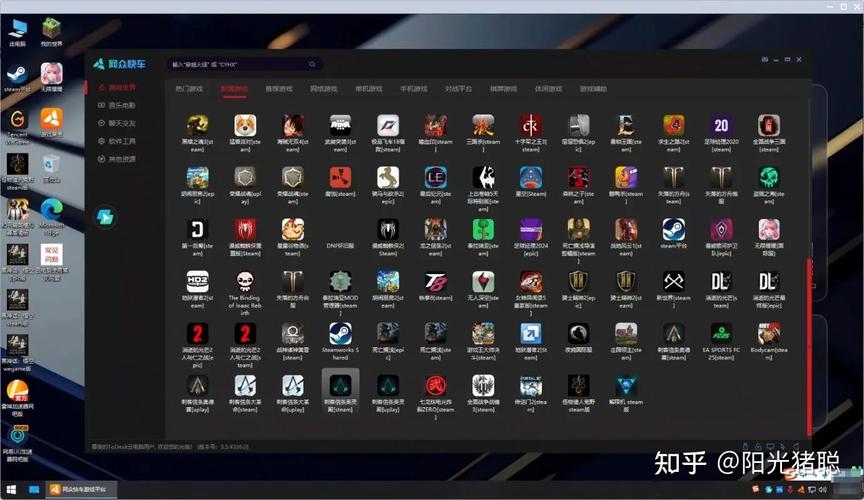The image size is (864, 500).
Task: Launch the white 'D' First Descendant icon
Action: (x=197, y=229)
